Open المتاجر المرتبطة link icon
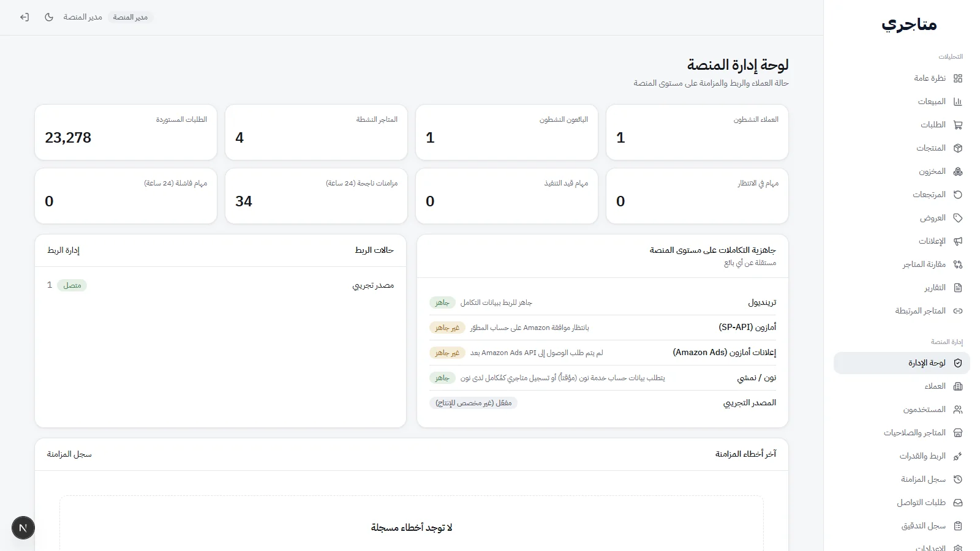 click(x=958, y=311)
